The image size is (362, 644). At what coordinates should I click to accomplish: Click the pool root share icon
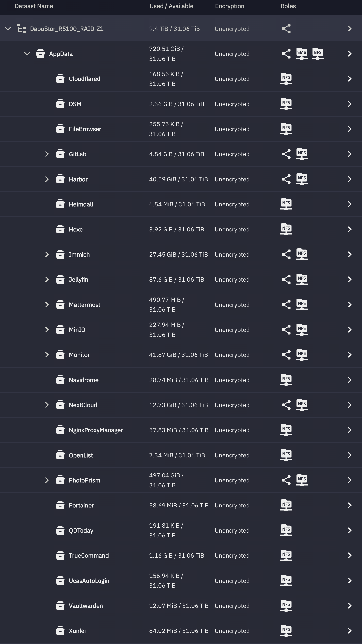(x=286, y=29)
